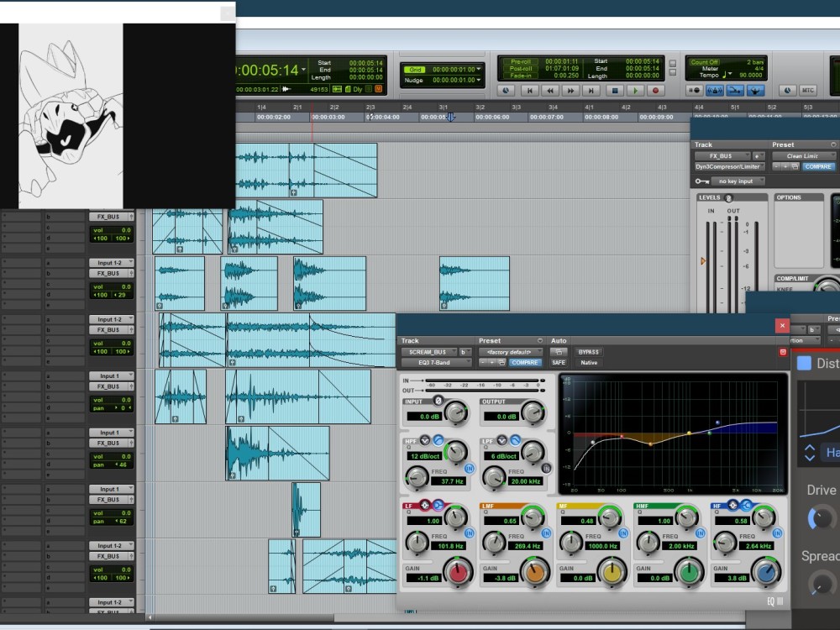
Task: Click the Native label in EQ3 header
Action: (588, 363)
